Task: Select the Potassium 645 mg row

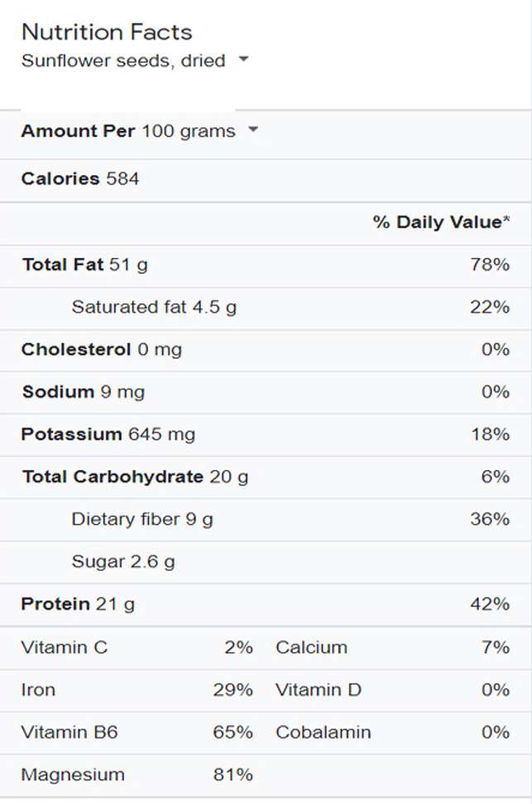Action: (108, 434)
